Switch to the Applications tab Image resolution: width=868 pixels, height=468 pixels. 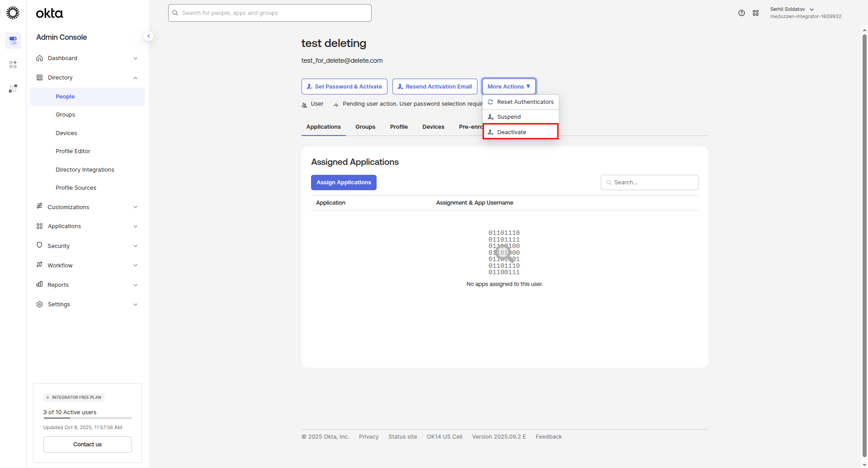point(324,127)
